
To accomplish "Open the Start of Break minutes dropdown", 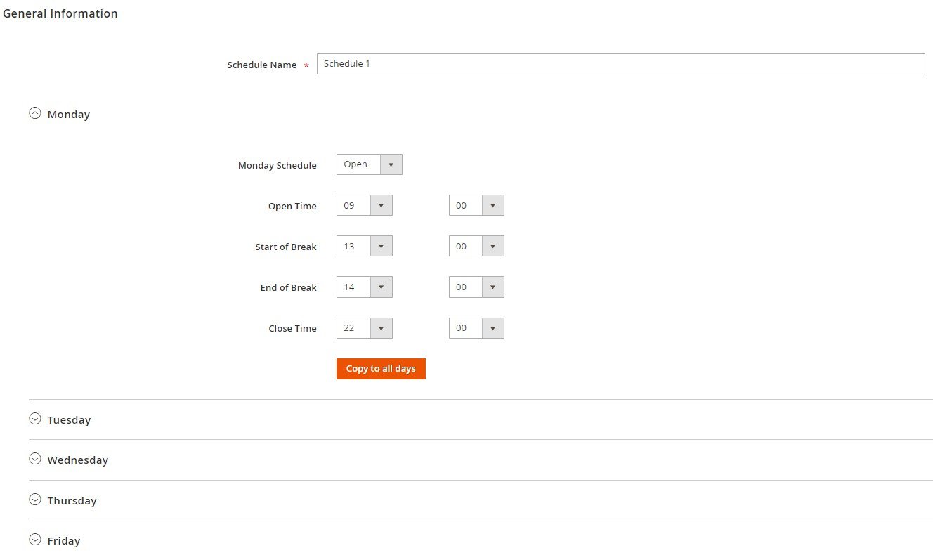I will pyautogui.click(x=476, y=246).
